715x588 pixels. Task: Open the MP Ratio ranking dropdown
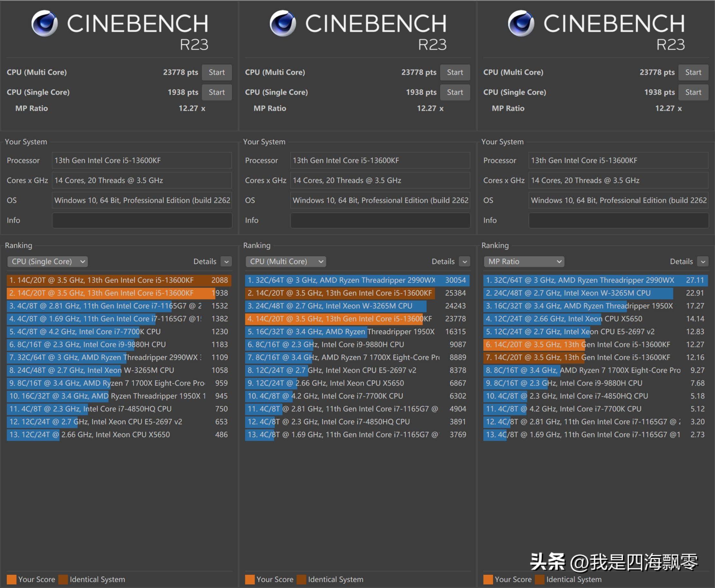pyautogui.click(x=524, y=261)
